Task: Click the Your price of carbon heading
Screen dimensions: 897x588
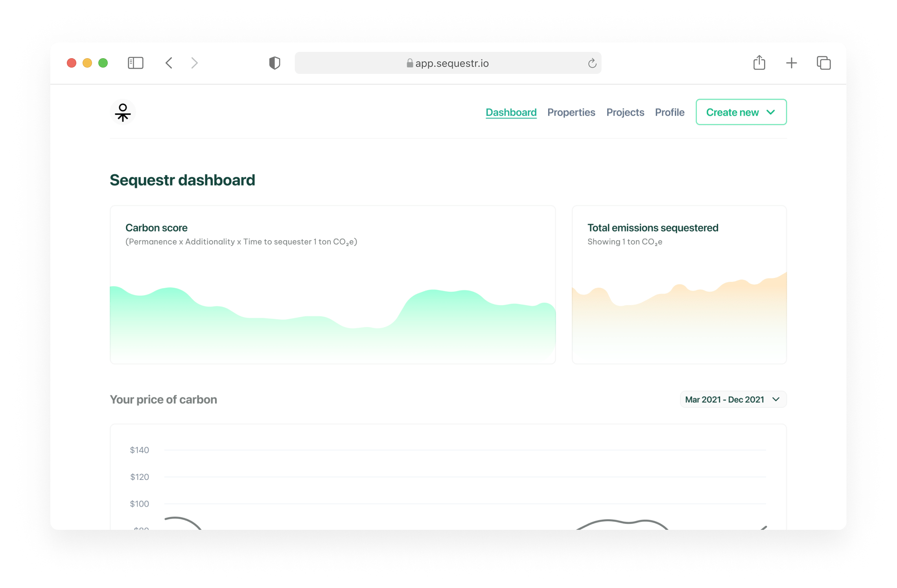Action: click(164, 399)
